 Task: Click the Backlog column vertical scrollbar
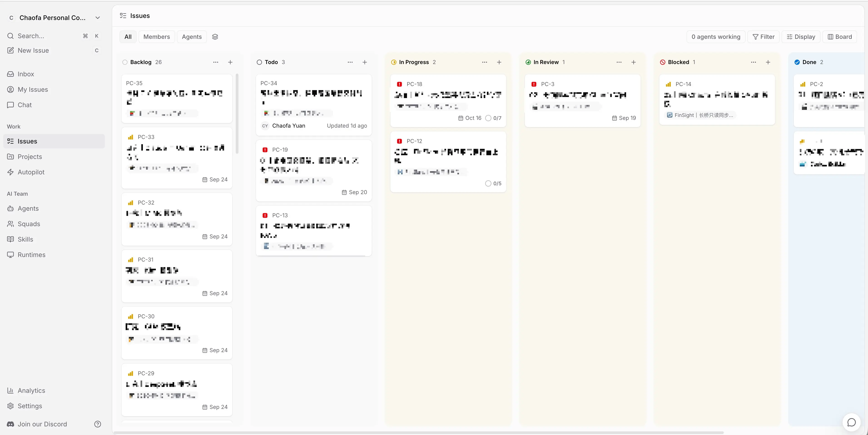point(237,114)
